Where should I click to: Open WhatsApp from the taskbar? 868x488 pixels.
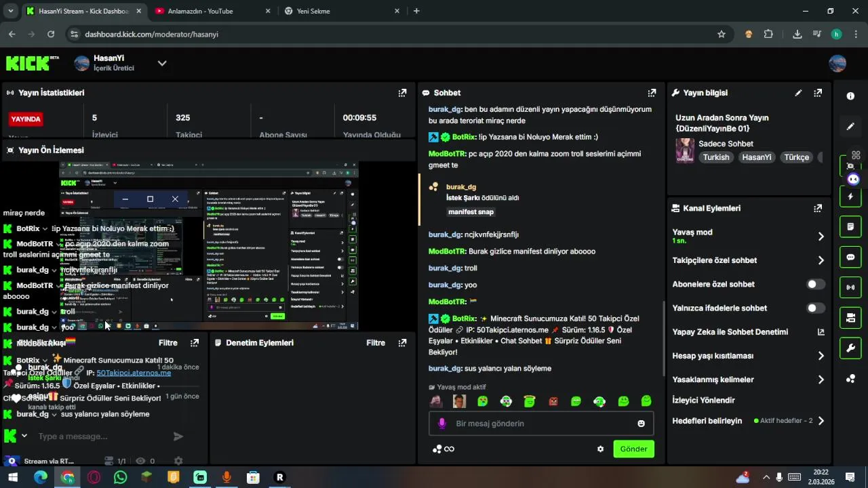[x=120, y=477]
